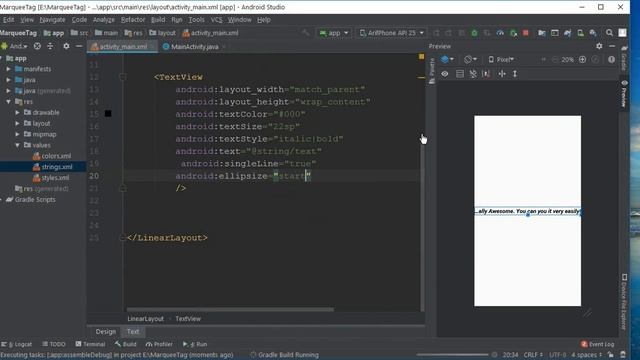640x360 pixels.
Task: Click the bottom Build tool window button
Action: (126, 344)
